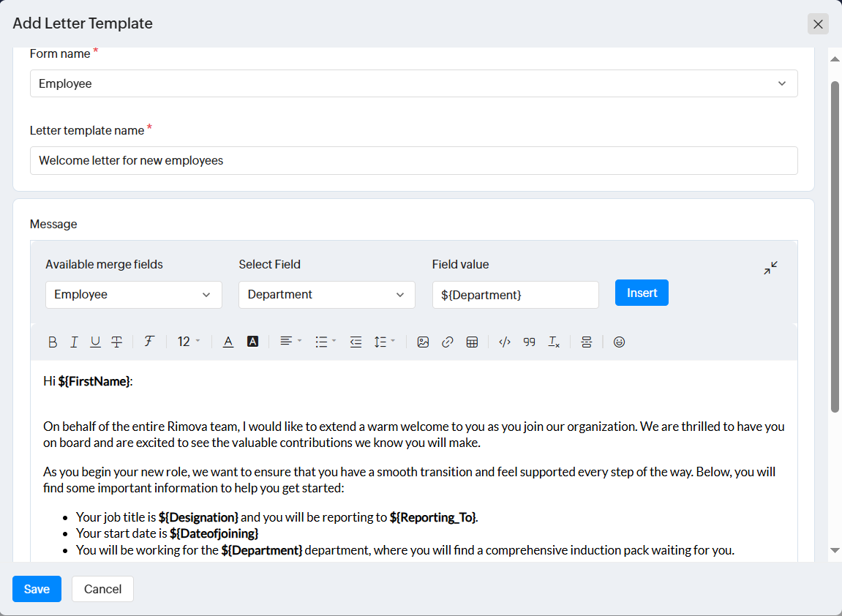842x616 pixels.
Task: Expand the Available merge fields dropdown
Action: (x=133, y=295)
